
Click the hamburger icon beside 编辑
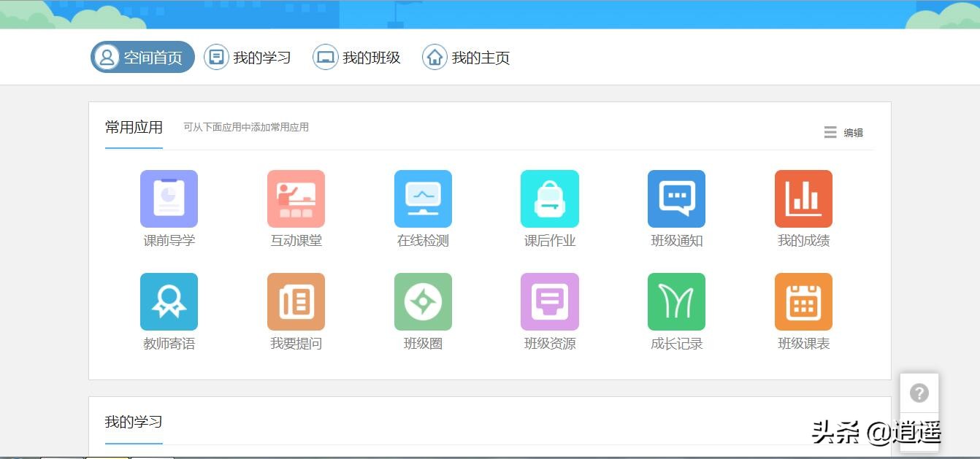tap(830, 132)
